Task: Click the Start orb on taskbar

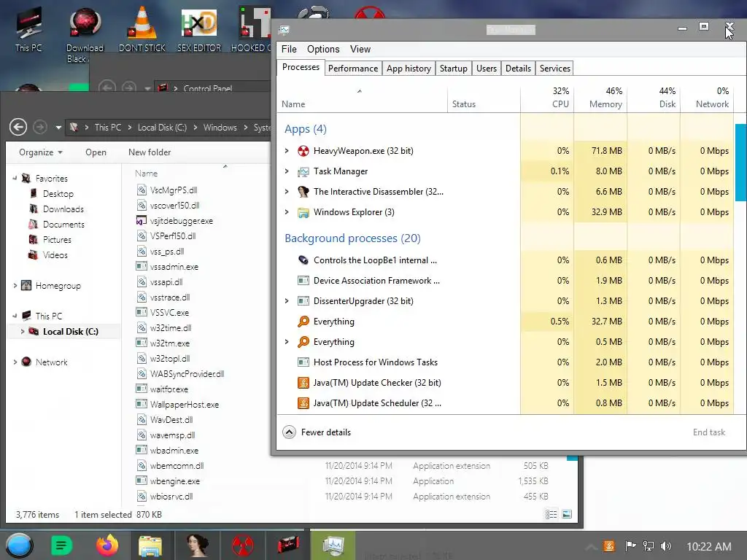Action: 19,545
